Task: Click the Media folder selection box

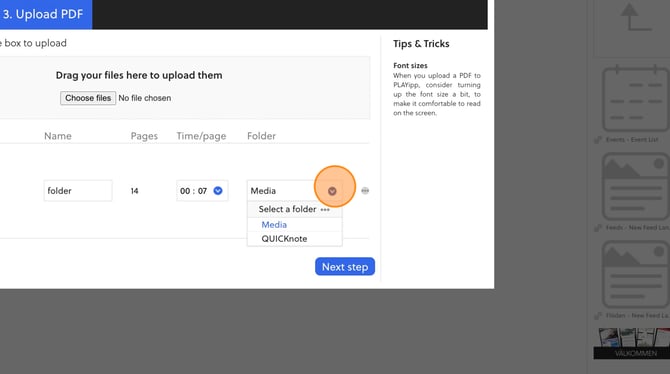Action: tap(294, 191)
